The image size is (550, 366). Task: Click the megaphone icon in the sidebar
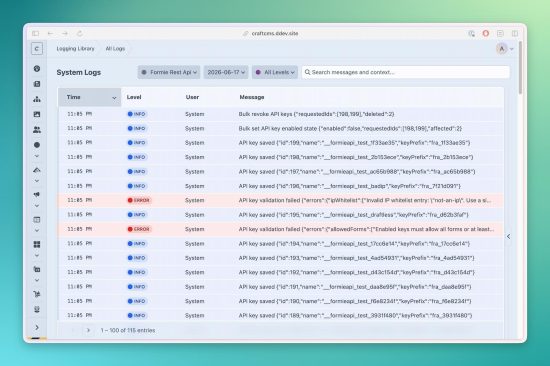pyautogui.click(x=37, y=194)
